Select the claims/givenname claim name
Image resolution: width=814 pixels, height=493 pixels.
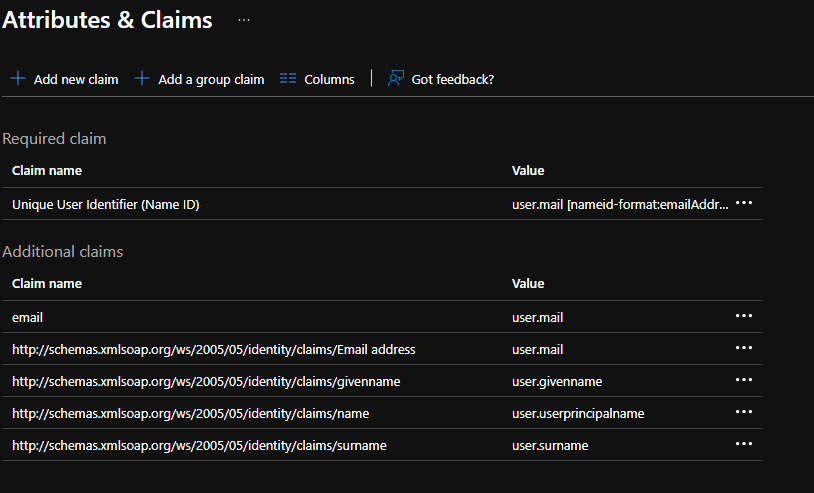[206, 382]
